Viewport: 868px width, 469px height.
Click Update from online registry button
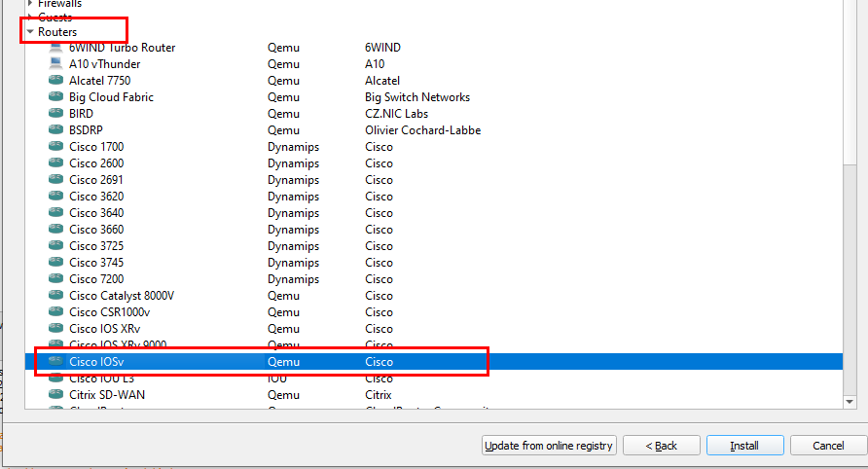(549, 446)
